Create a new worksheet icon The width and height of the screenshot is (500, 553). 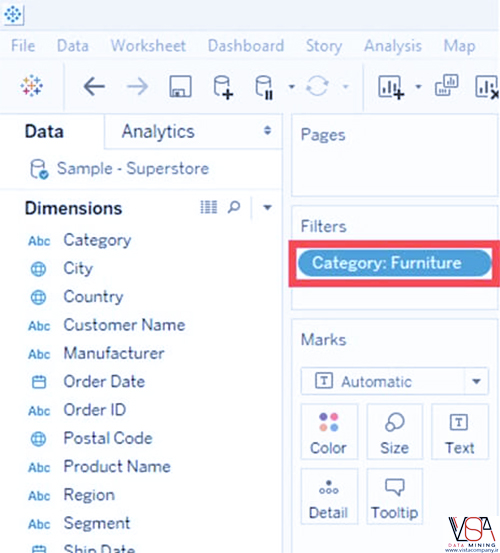click(391, 87)
